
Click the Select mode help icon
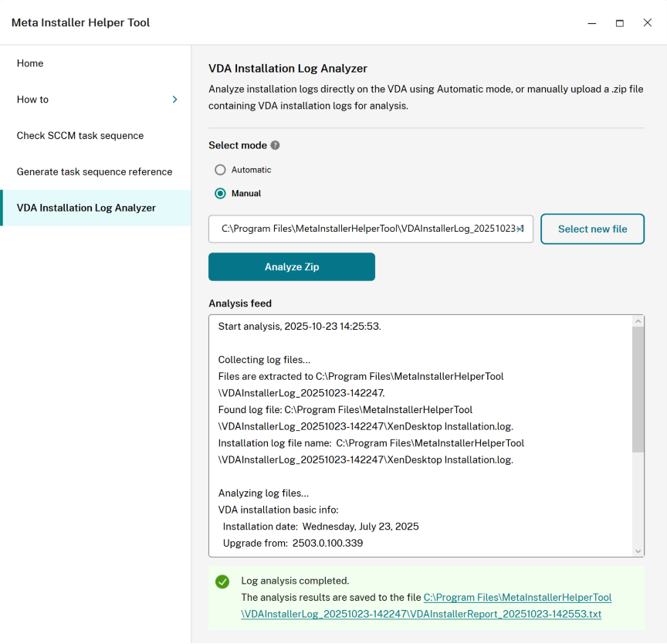pyautogui.click(x=275, y=145)
